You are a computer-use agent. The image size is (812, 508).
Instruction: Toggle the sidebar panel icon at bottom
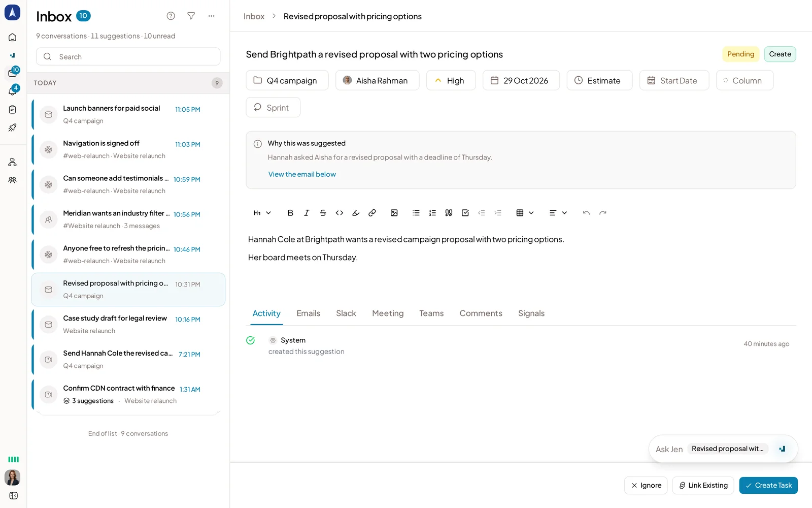tap(13, 496)
